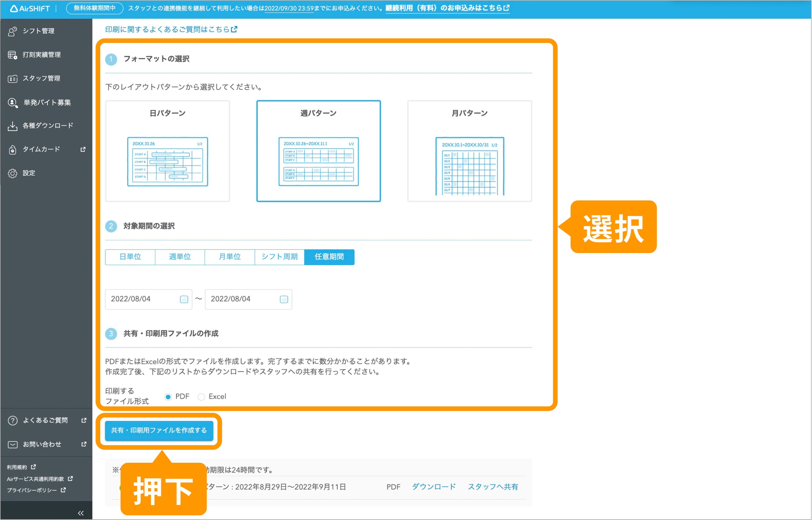
Task: Choose the 月パターン layout card
Action: (469, 151)
